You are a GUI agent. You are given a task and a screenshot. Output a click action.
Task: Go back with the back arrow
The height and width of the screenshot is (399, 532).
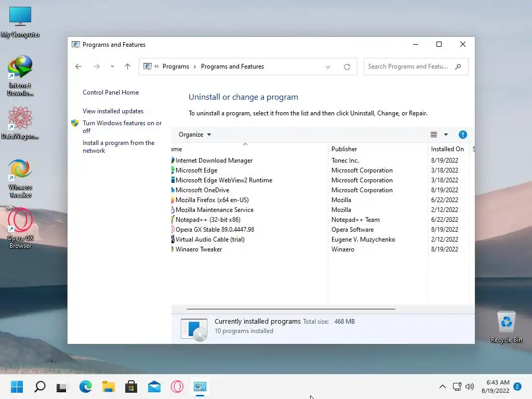click(x=78, y=66)
